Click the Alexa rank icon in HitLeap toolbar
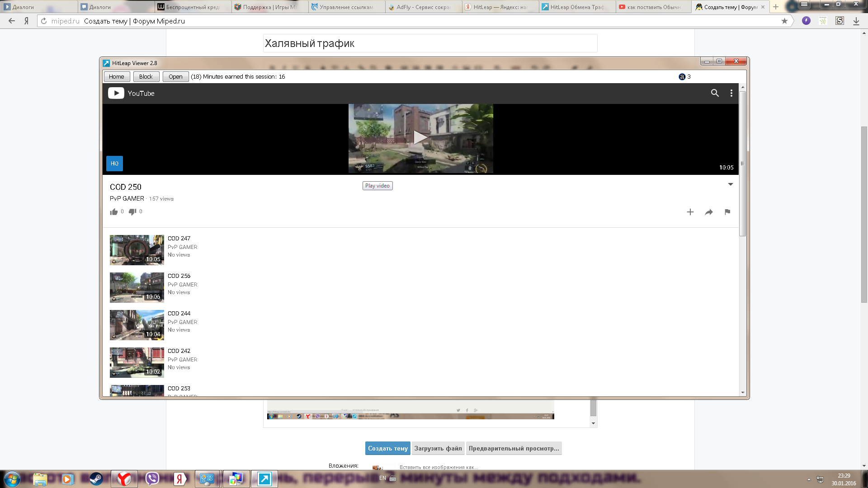 [x=682, y=77]
